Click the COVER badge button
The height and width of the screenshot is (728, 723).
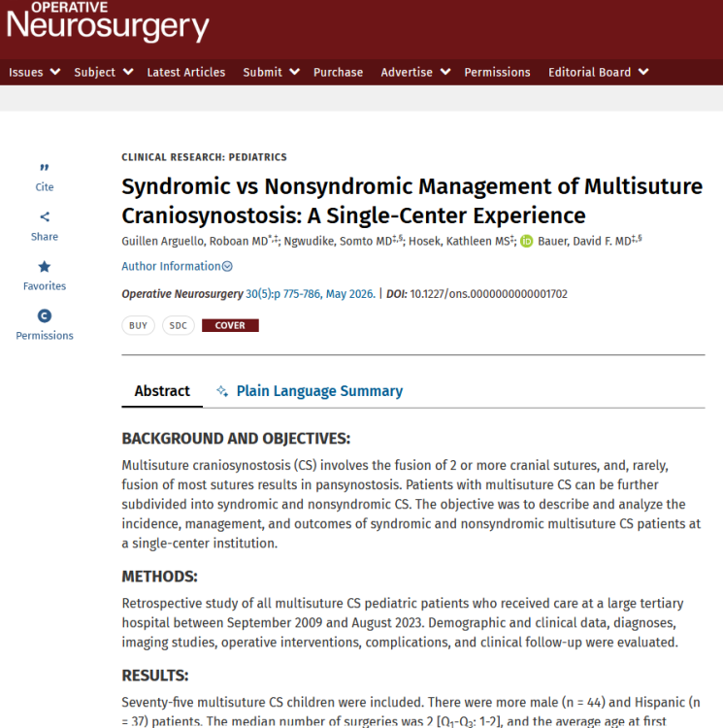(x=230, y=325)
